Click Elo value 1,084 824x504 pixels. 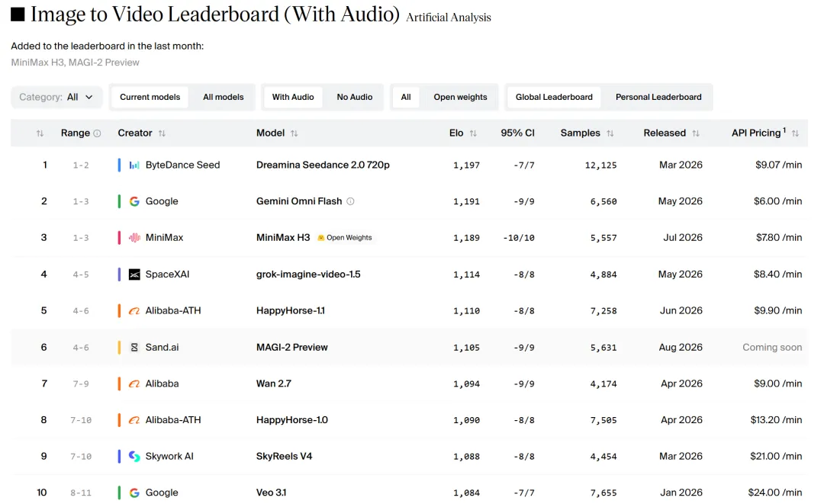point(466,493)
